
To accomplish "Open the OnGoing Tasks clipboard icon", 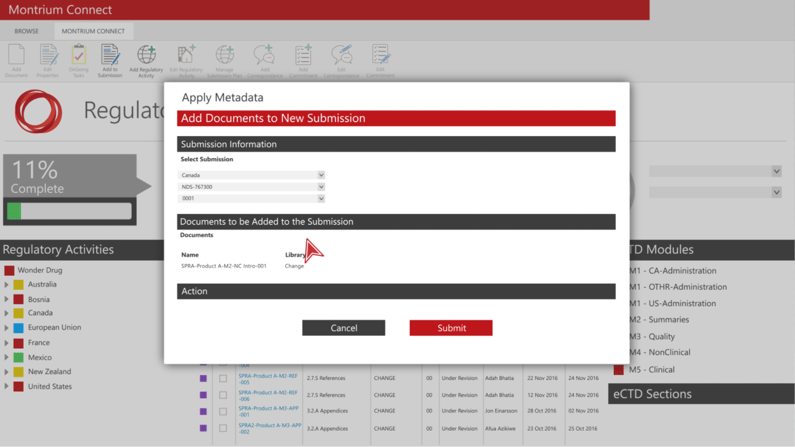I will coord(79,55).
